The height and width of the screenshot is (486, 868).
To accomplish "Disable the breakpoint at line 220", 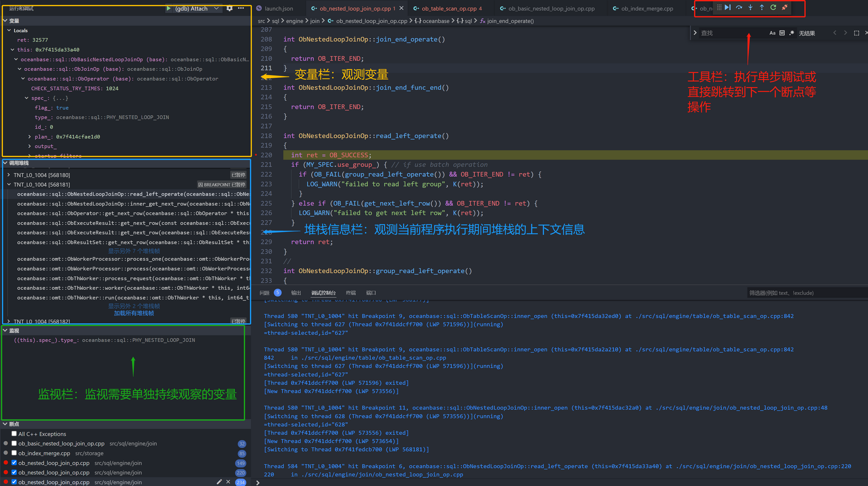I will (14, 472).
